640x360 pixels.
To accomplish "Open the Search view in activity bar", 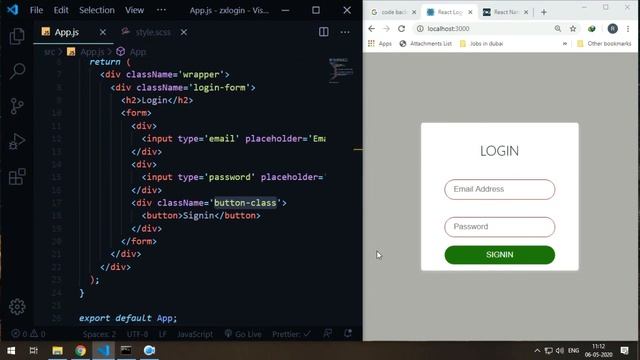I will tap(17, 71).
